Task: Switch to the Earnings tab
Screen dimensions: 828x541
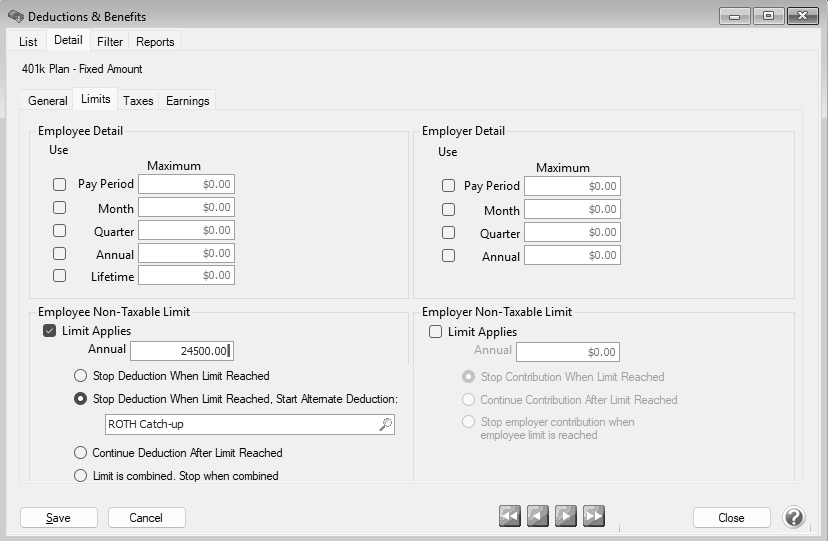Action: point(187,101)
